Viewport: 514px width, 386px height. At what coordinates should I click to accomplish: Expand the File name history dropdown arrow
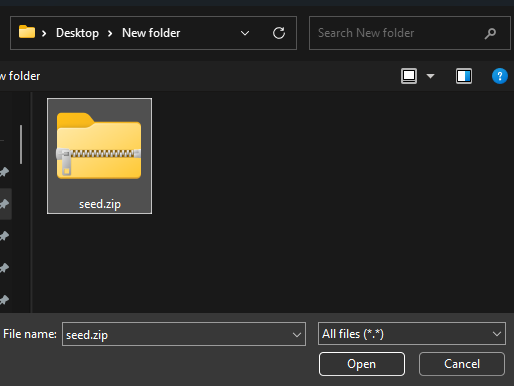coord(297,334)
